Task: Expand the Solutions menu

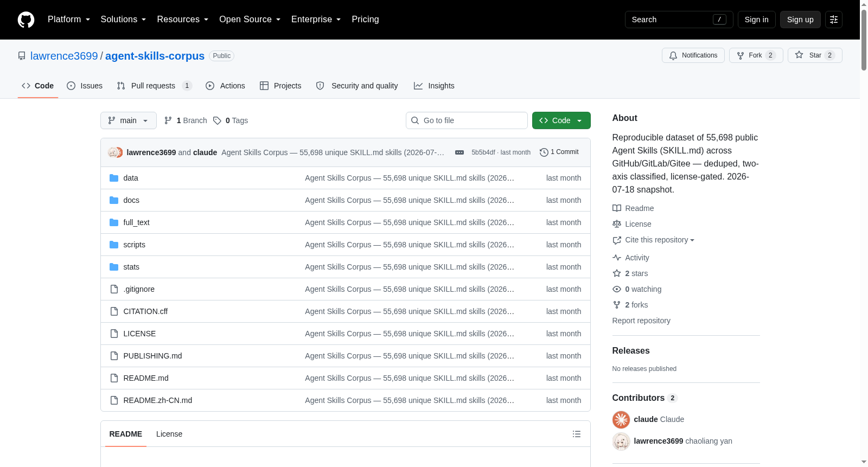Action: tap(123, 20)
